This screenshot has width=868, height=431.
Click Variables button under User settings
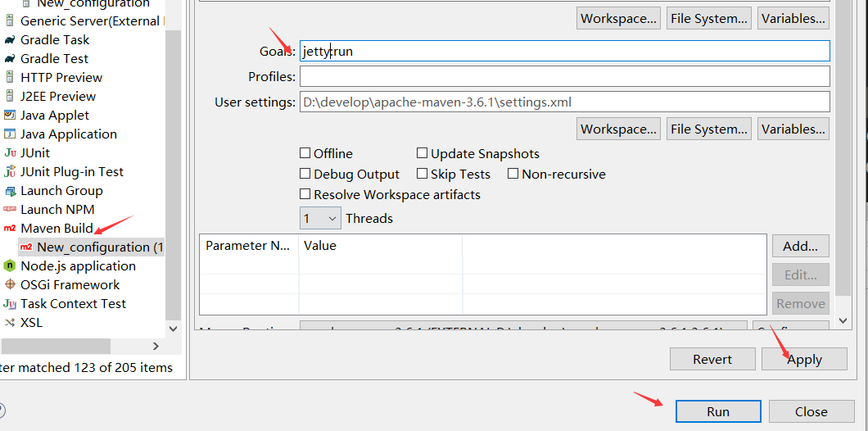pyautogui.click(x=793, y=129)
